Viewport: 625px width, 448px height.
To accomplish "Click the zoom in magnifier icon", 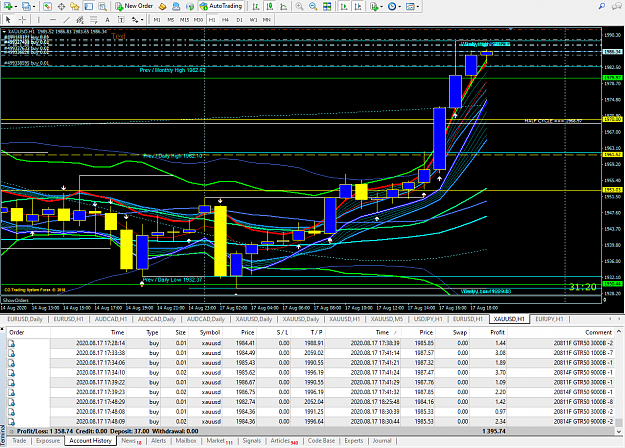I will [299, 6].
